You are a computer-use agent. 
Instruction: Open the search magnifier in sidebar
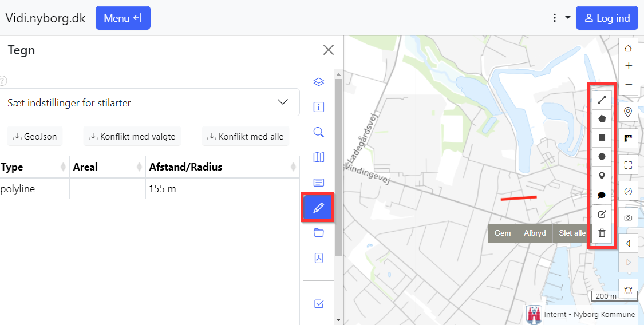pos(319,132)
